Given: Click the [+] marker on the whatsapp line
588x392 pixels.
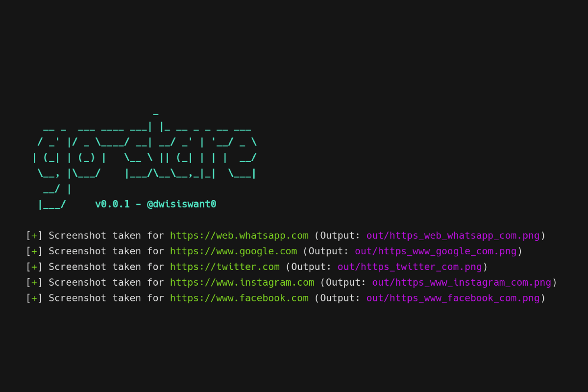Looking at the screenshot, I should pyautogui.click(x=34, y=236).
